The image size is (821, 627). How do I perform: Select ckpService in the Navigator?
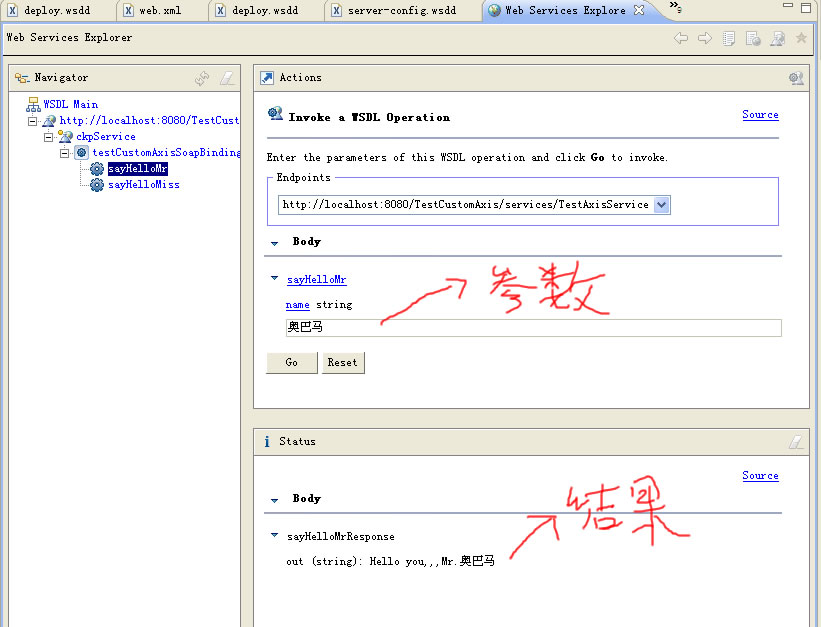[x=106, y=137]
